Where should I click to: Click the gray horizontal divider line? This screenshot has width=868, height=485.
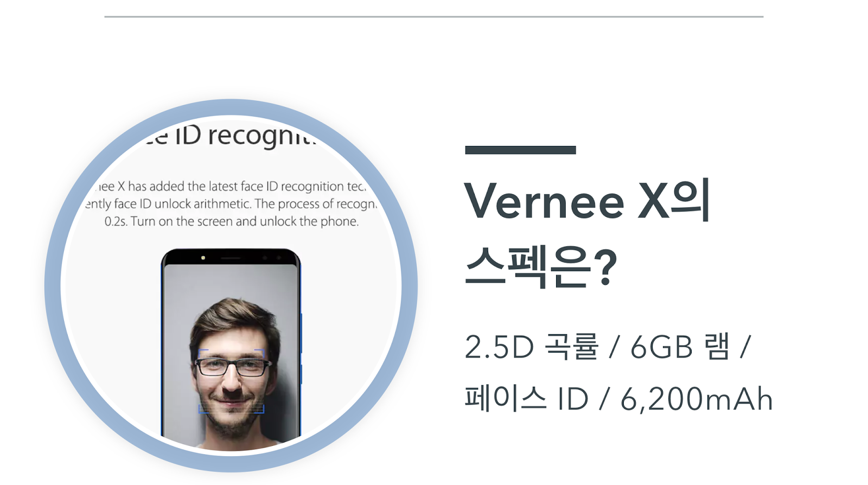[x=434, y=17]
